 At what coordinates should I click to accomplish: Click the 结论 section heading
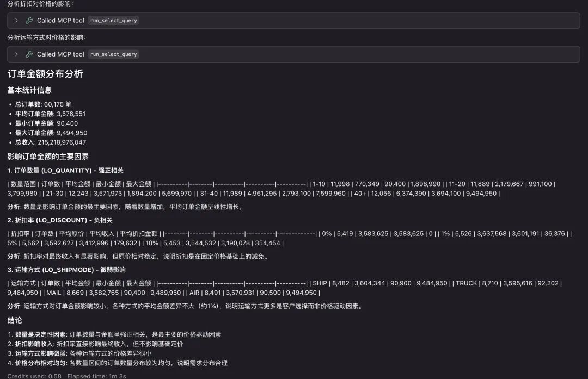[x=14, y=320]
